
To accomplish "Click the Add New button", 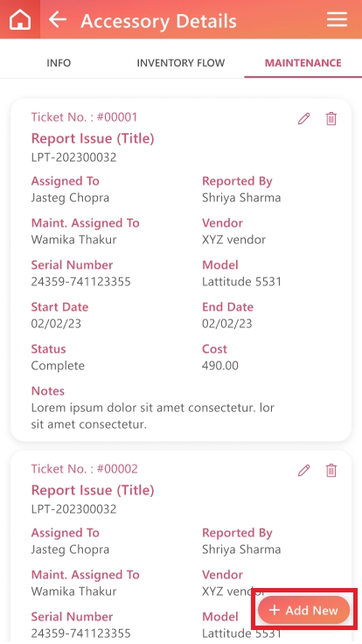I will point(303,610).
